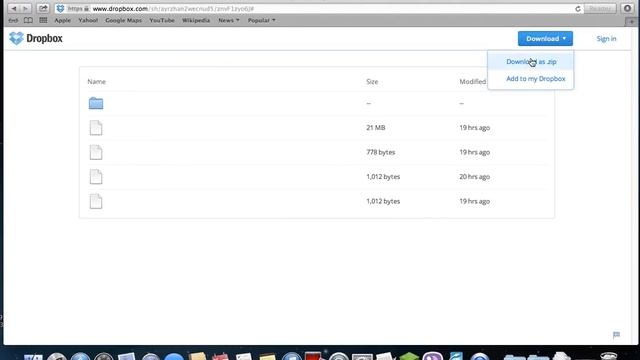640x360 pixels.
Task: Go back with the Safari back arrow
Action: tap(13, 9)
